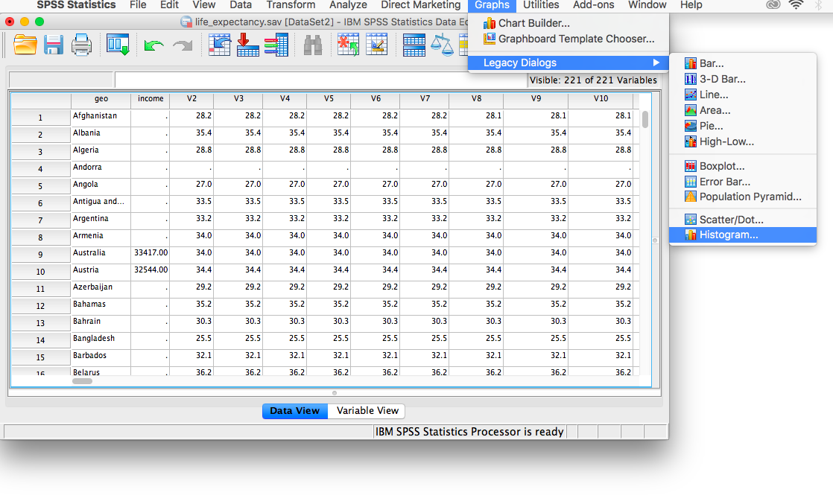Select the V2 column header
Screen dimensions: 833x504
click(191, 99)
